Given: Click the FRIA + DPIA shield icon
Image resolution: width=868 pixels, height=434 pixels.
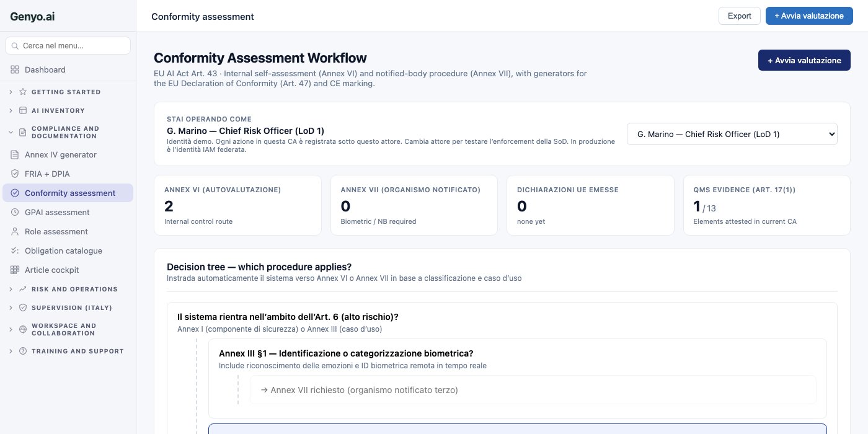Looking at the screenshot, I should (15, 174).
